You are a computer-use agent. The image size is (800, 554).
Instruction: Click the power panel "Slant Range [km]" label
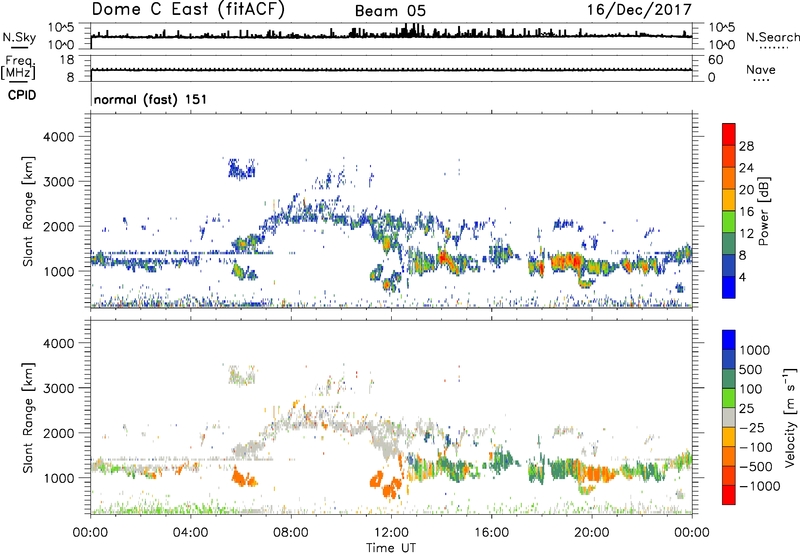tap(28, 211)
